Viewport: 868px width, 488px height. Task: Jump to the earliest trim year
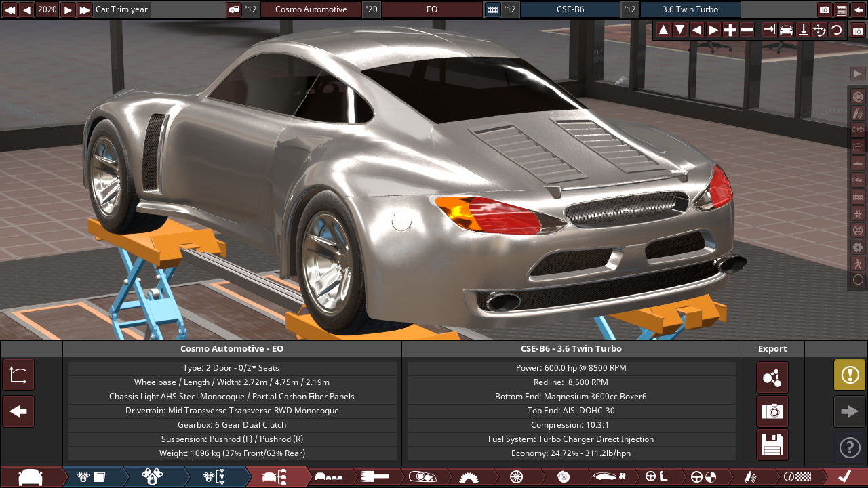click(10, 9)
